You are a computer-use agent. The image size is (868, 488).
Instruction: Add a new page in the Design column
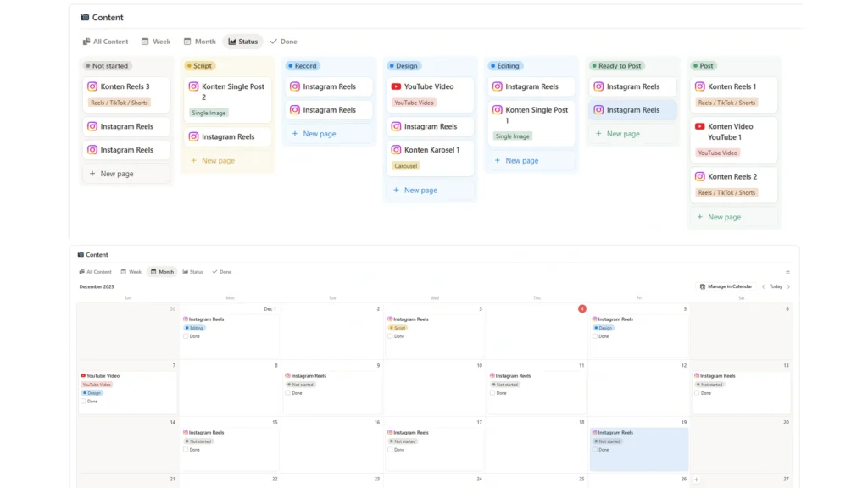[415, 191]
